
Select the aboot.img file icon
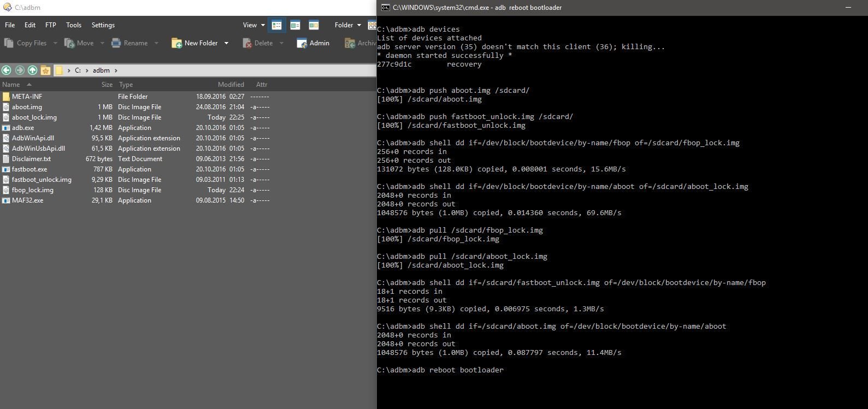6,107
